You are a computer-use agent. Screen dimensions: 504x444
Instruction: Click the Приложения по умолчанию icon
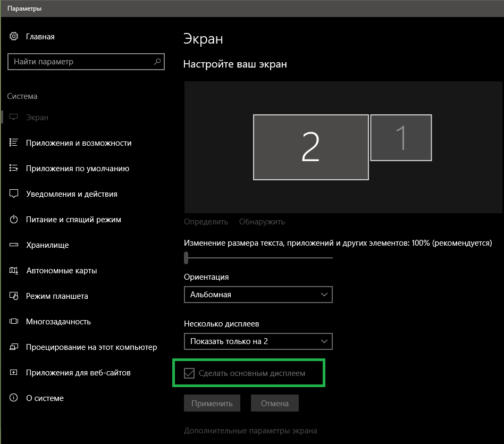pyautogui.click(x=13, y=168)
